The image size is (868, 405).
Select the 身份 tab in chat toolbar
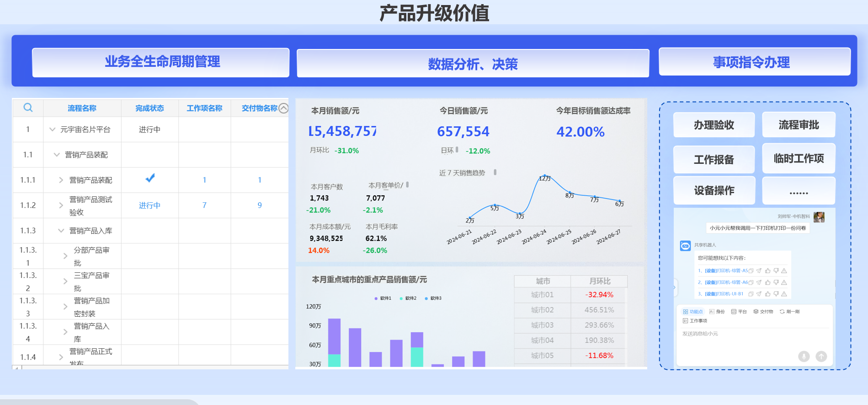(717, 312)
